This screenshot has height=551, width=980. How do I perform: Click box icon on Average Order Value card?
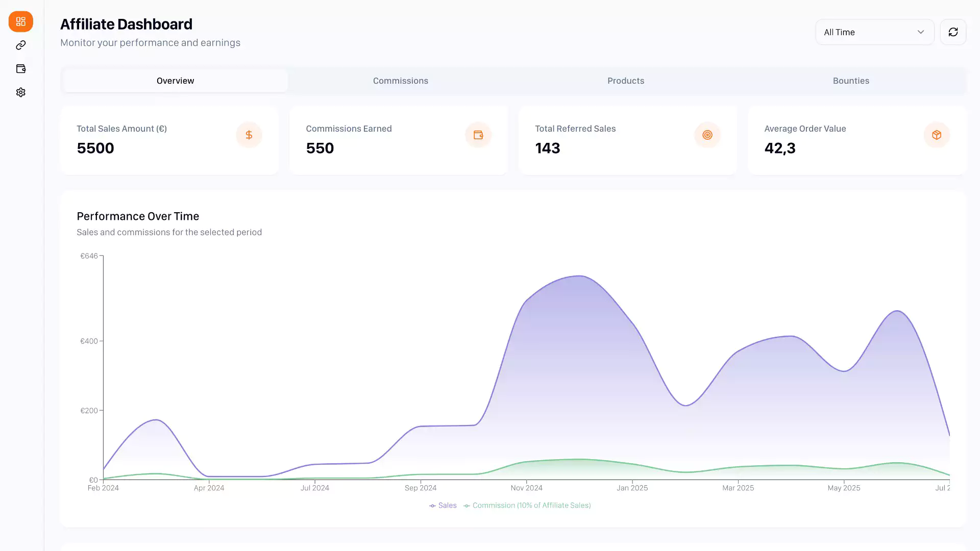tap(936, 135)
